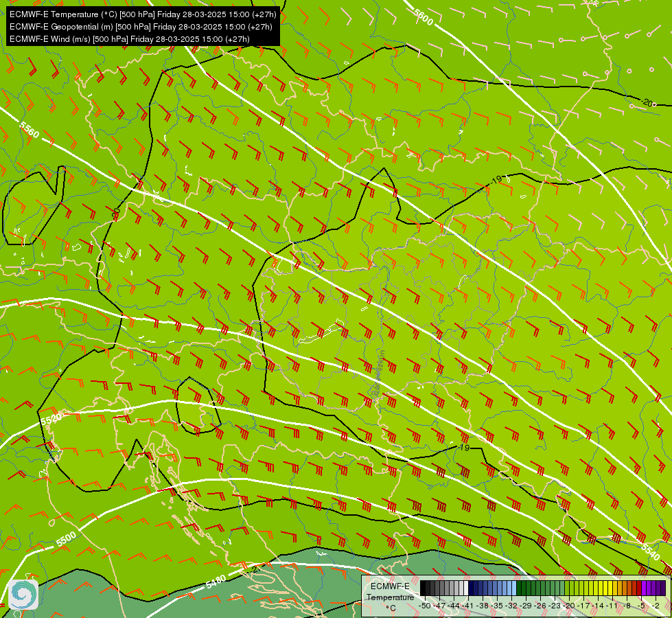Click the 5480 geopotential contour label

point(216,582)
